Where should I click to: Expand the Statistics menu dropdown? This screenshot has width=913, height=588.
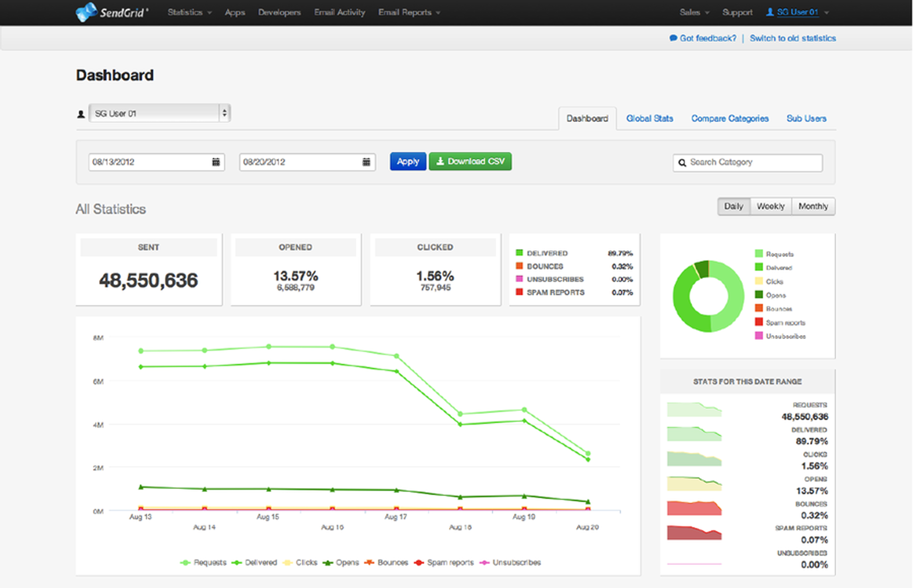coord(189,13)
